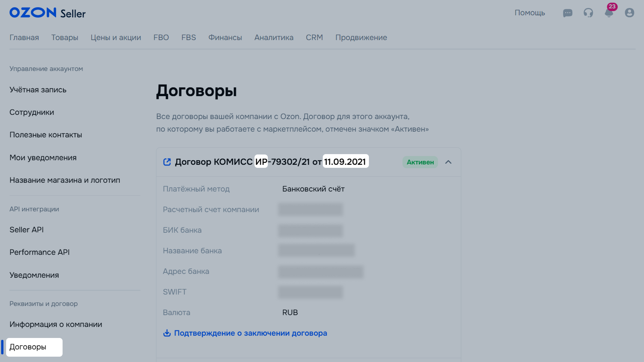The height and width of the screenshot is (362, 644).
Task: Click the Название банка label
Action: coord(192,251)
